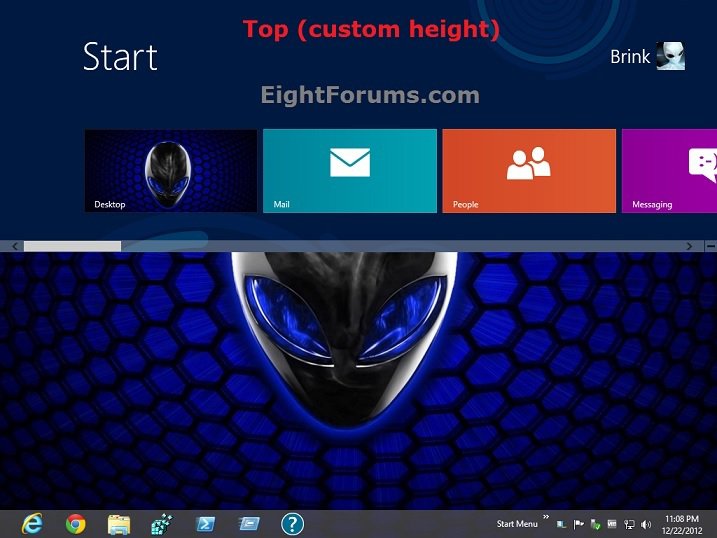Screen dimensions: 717x538
Task: Launch Google Chrome from the taskbar
Action: pos(75,524)
